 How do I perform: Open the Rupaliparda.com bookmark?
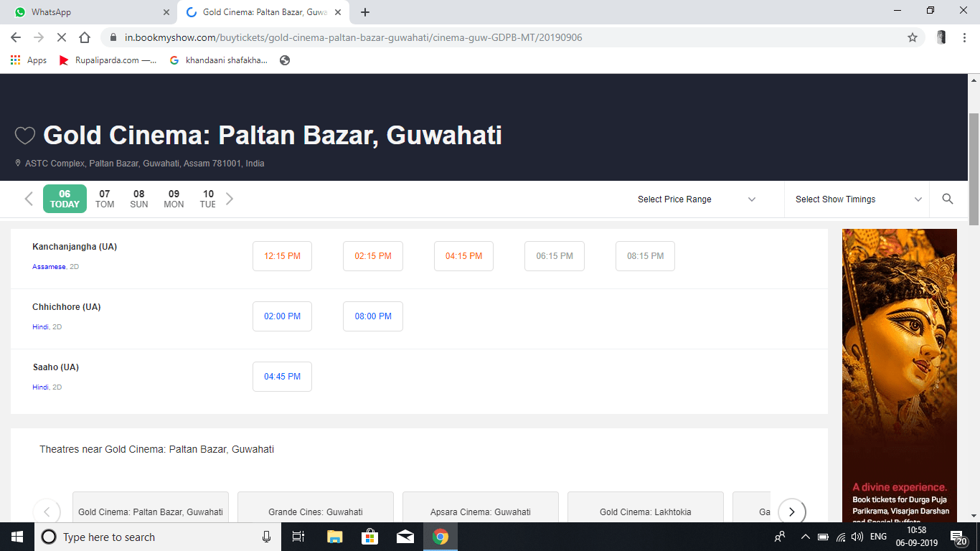[x=109, y=60]
